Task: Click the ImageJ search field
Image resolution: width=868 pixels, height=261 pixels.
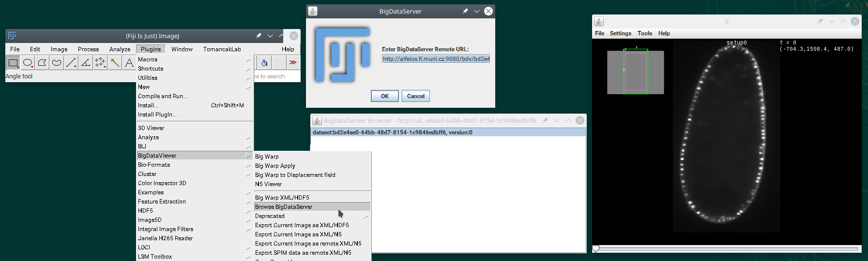Action: pyautogui.click(x=277, y=76)
